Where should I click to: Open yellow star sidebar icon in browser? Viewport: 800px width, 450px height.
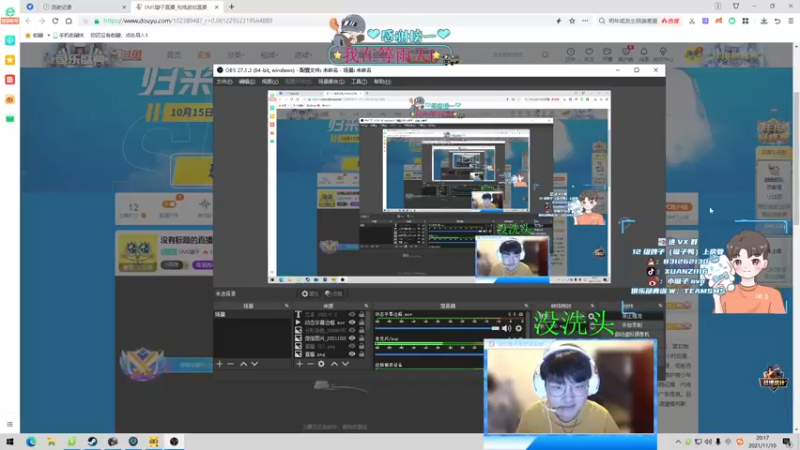click(10, 60)
